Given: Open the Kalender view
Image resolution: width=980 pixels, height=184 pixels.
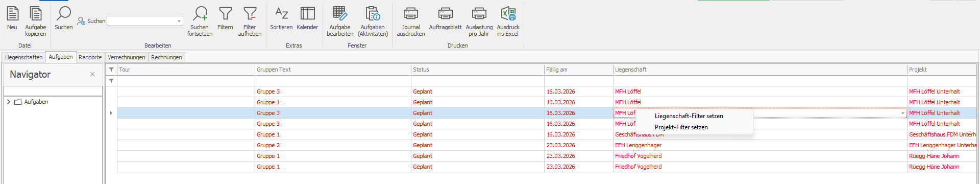Looking at the screenshot, I should 307,19.
